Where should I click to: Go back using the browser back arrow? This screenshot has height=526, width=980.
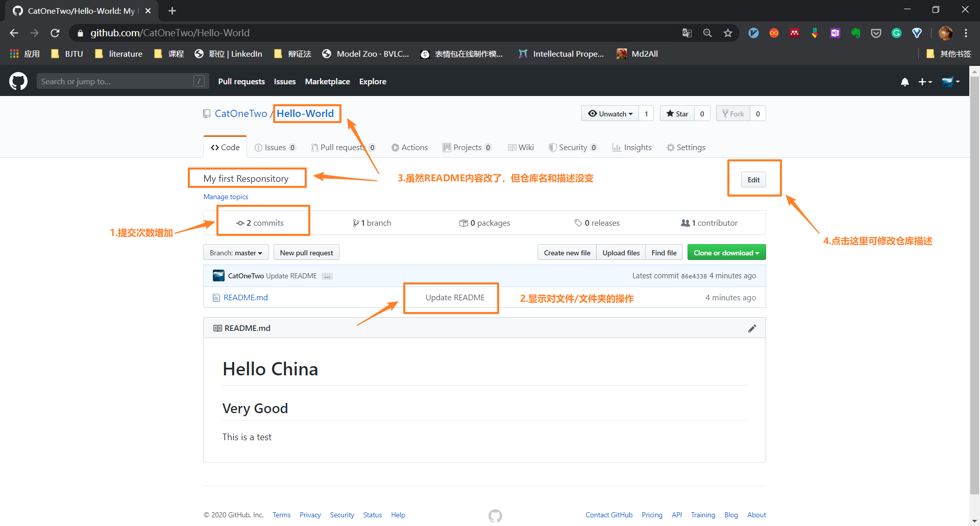pos(14,33)
